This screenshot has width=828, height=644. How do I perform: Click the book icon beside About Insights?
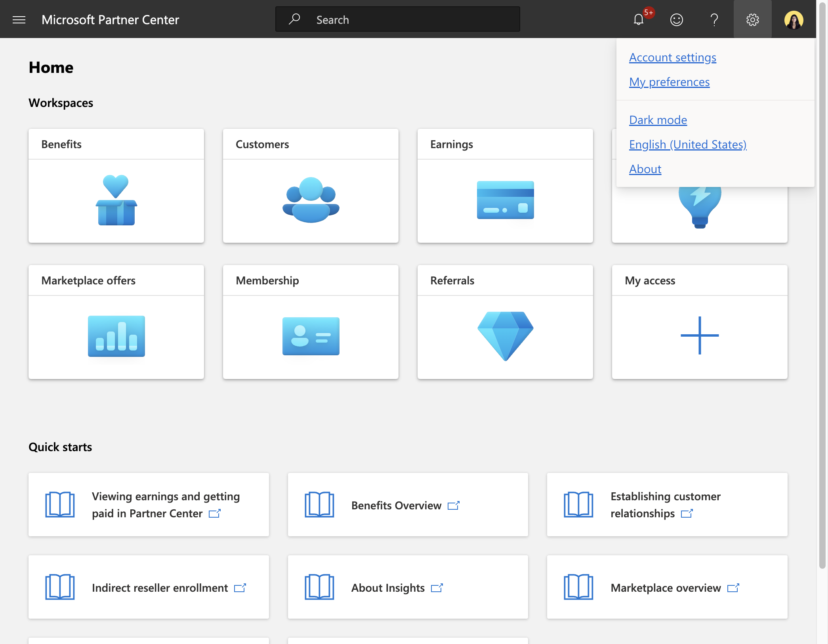point(319,587)
